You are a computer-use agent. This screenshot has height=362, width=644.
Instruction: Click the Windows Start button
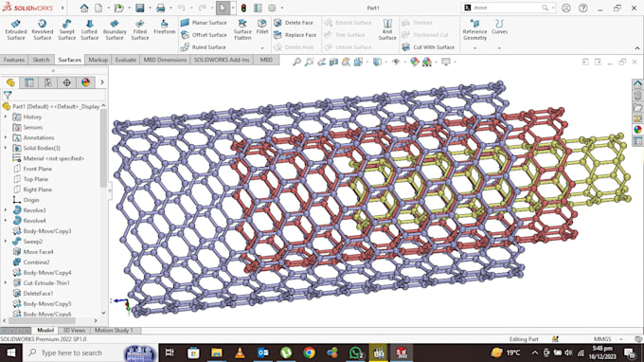11,353
